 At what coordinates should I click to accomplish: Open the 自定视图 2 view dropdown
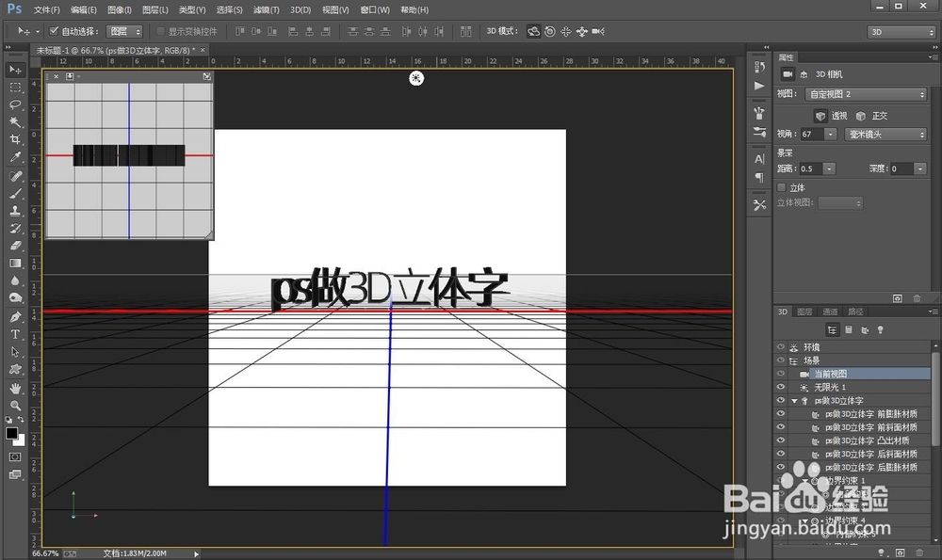coord(867,94)
